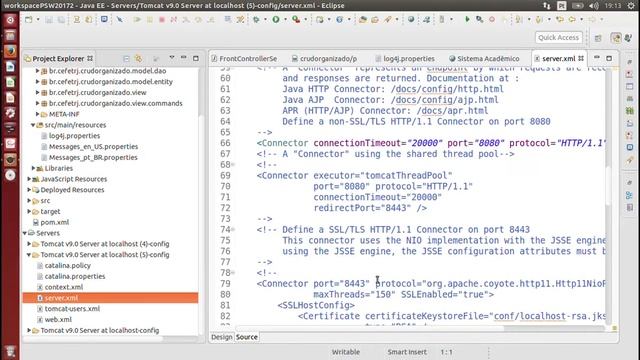
Task: Expand the target folder
Action: [29, 211]
